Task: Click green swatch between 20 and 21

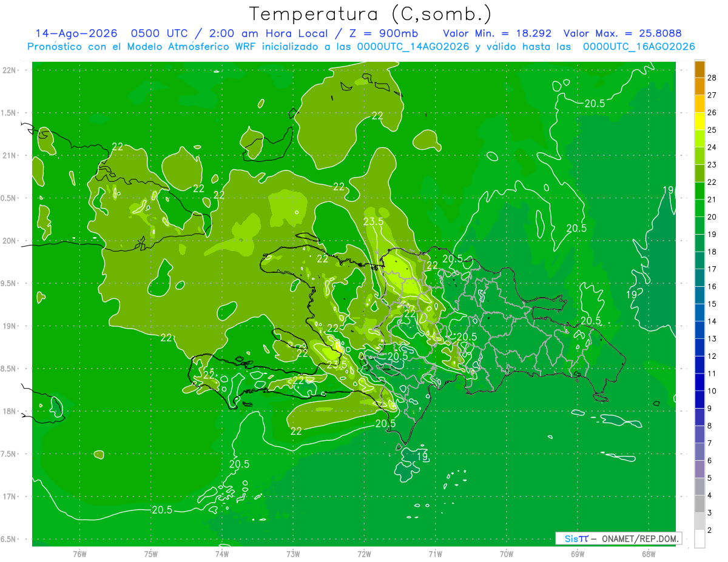Action: click(699, 208)
